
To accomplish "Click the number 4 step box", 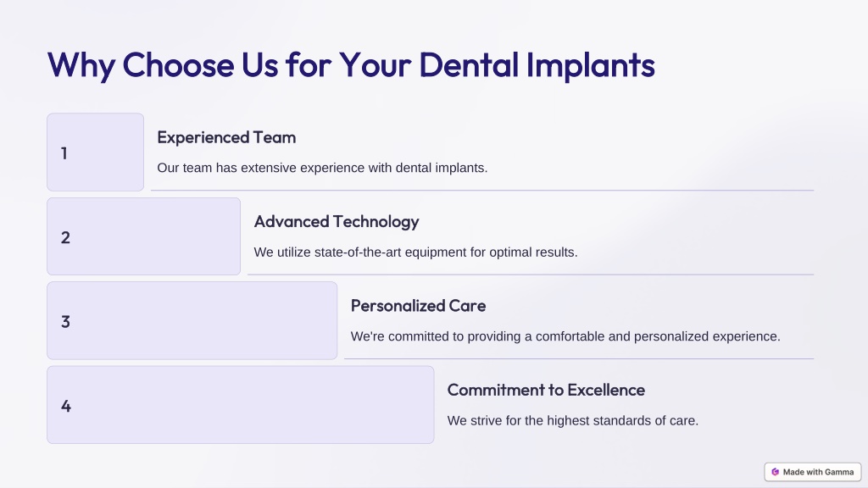I will point(240,404).
